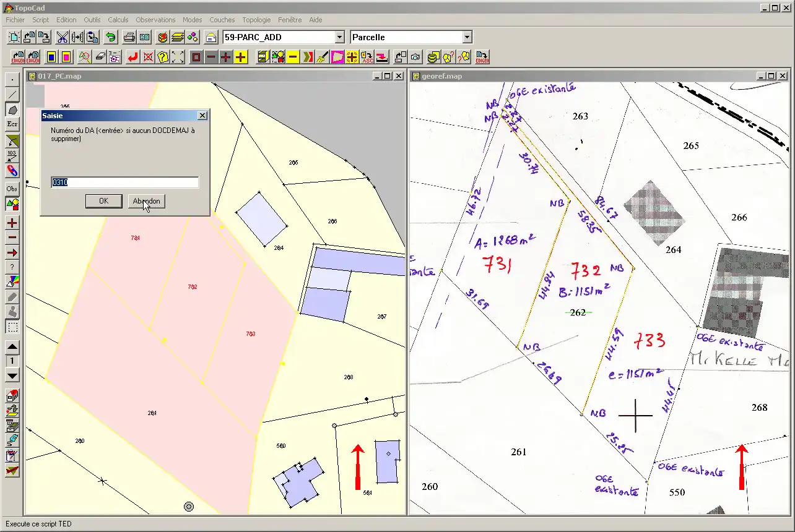
Task: Click the eraser icon in toolbar
Action: (x=101, y=57)
